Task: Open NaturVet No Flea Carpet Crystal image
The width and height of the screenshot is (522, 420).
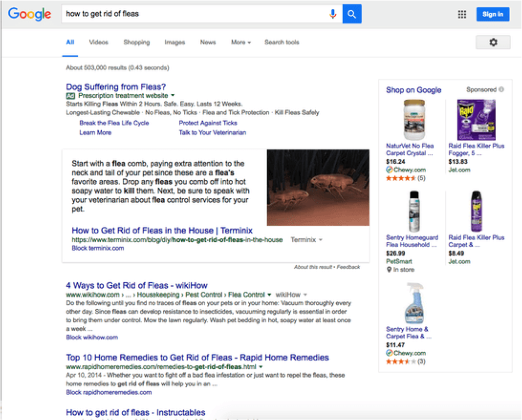Action: click(x=414, y=120)
